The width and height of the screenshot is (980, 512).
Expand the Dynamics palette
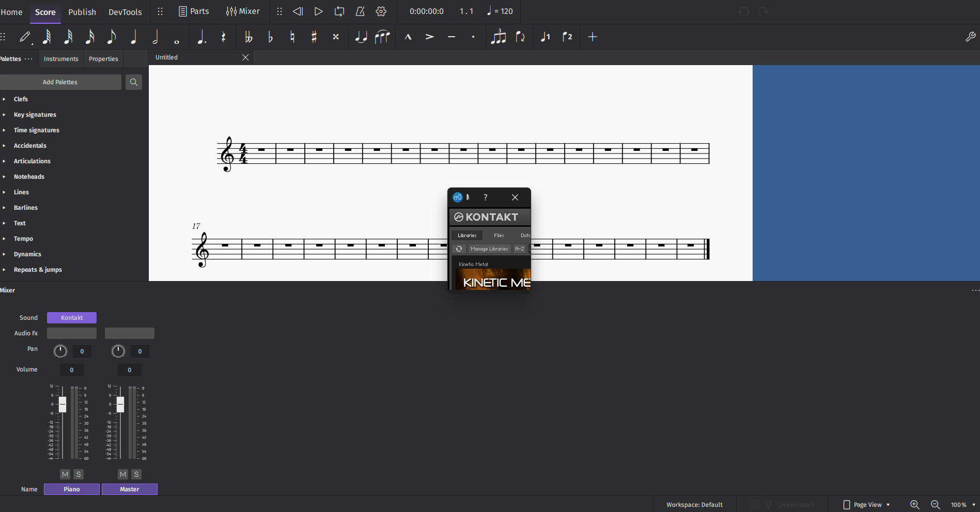tap(27, 254)
